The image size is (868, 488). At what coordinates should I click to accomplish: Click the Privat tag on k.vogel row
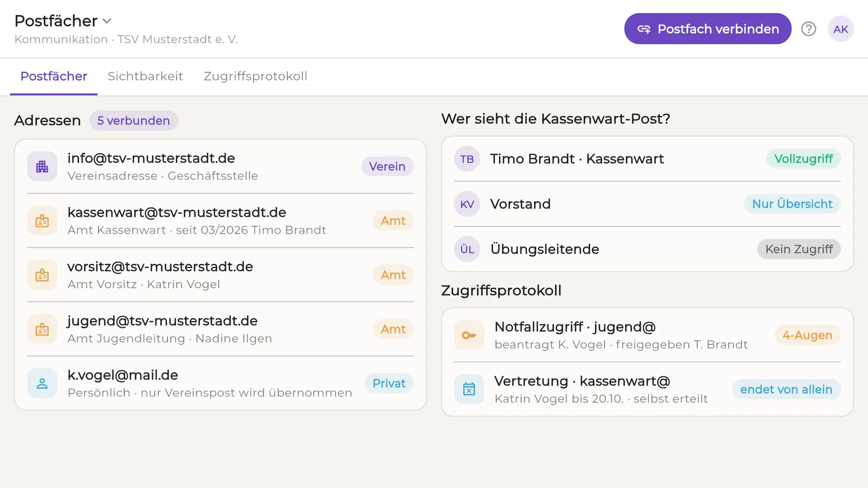(389, 383)
